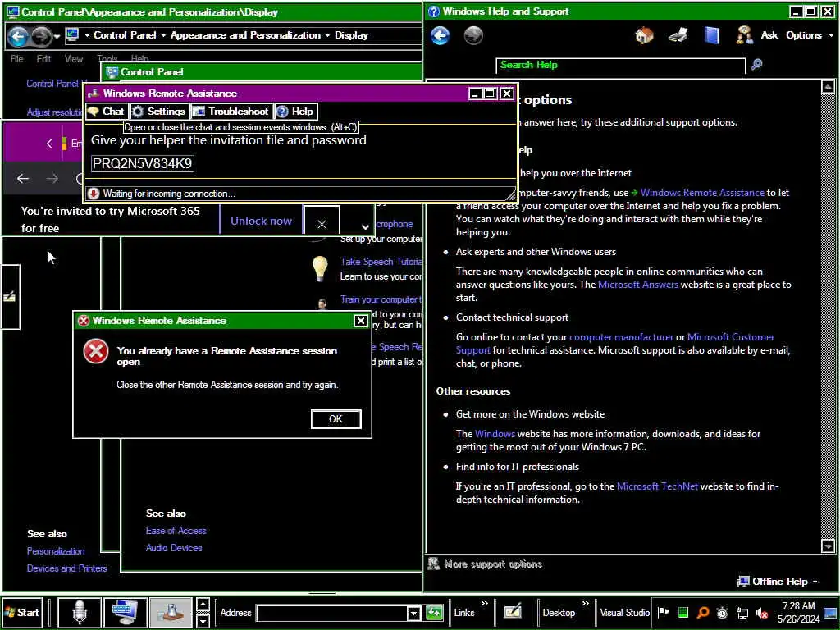Open Personalization under See also
840x630 pixels.
pyautogui.click(x=56, y=551)
